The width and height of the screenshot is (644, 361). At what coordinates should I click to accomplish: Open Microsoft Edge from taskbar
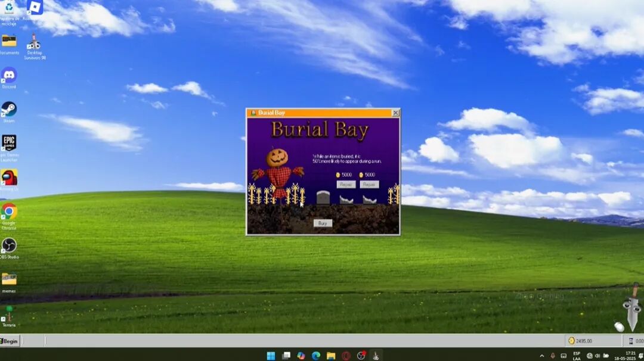coord(316,356)
